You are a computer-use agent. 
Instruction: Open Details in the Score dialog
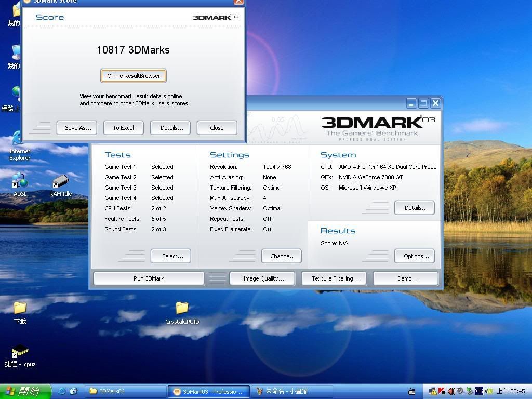tap(170, 128)
